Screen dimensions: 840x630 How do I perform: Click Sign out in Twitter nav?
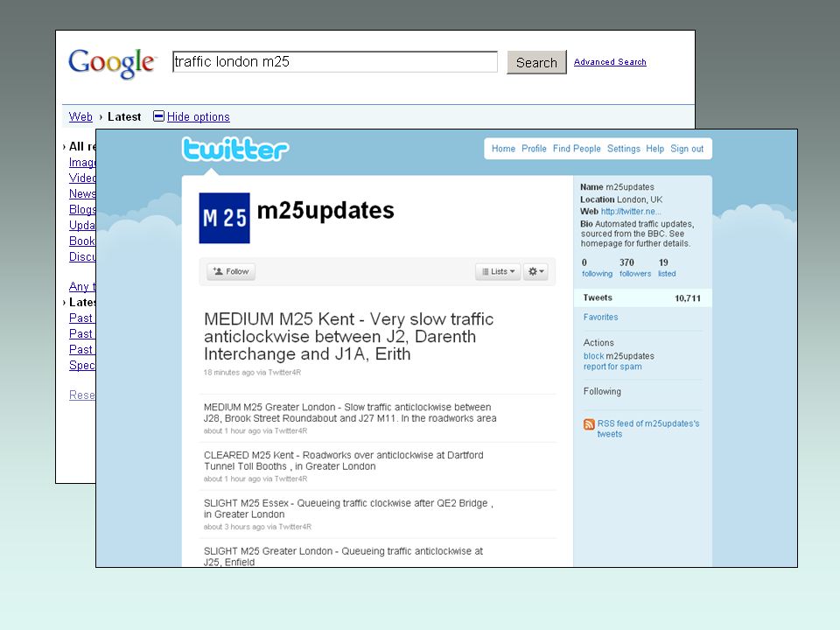click(687, 149)
